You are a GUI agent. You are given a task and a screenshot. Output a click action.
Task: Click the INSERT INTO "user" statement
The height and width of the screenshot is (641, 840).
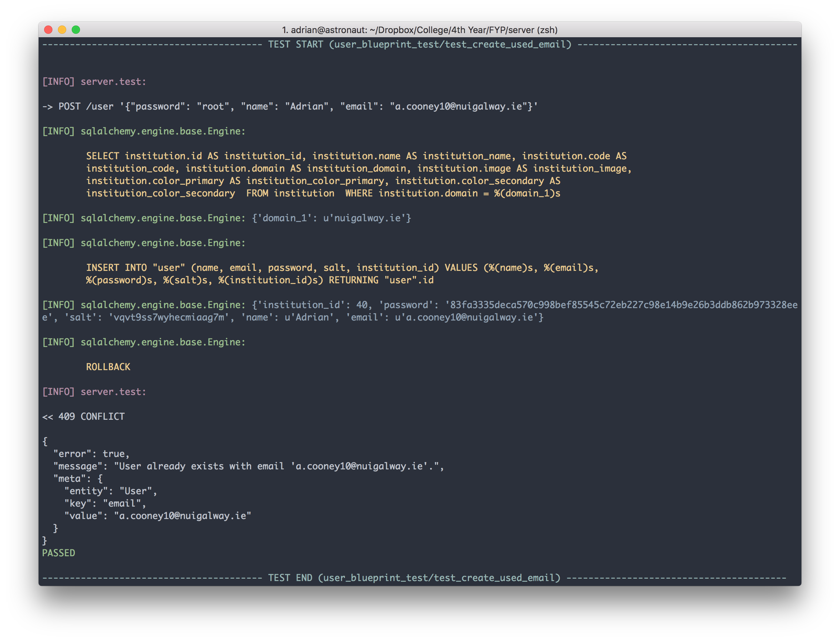point(342,268)
